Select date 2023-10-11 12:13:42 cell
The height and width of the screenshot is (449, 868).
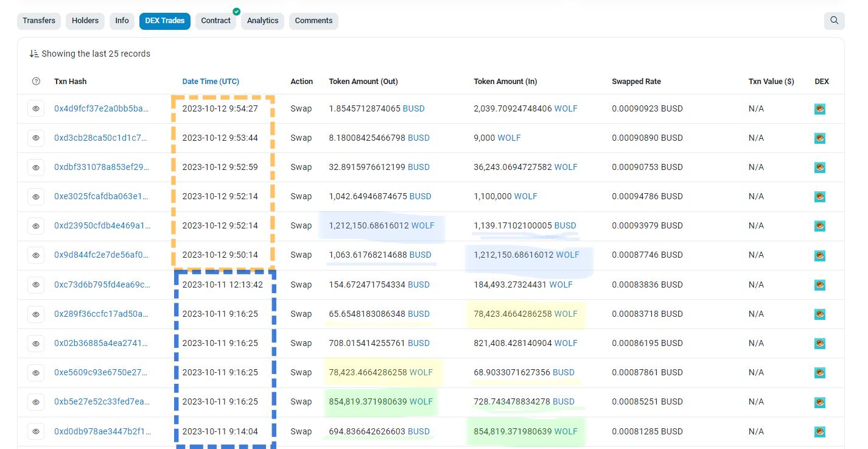pos(223,285)
